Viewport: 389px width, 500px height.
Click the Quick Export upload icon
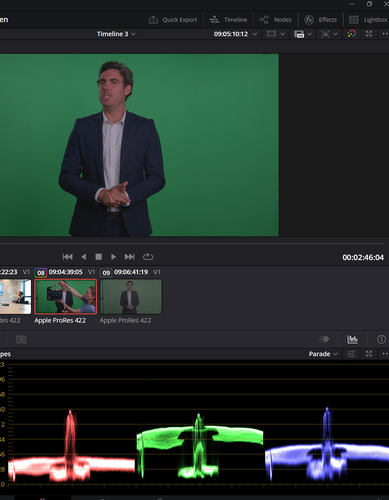[x=153, y=20]
